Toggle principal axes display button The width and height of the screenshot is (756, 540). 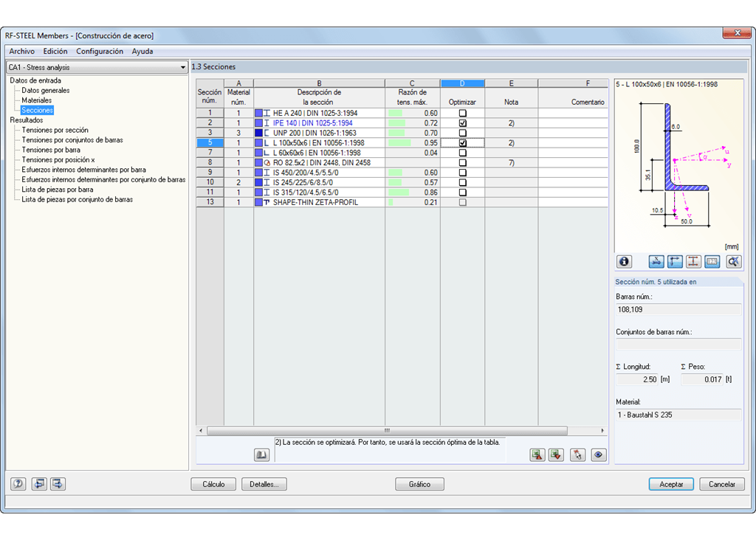675,262
